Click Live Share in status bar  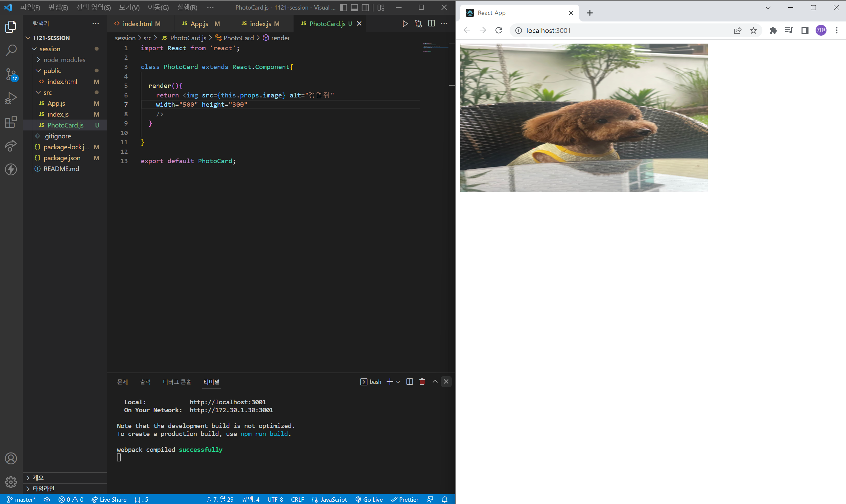(x=109, y=499)
